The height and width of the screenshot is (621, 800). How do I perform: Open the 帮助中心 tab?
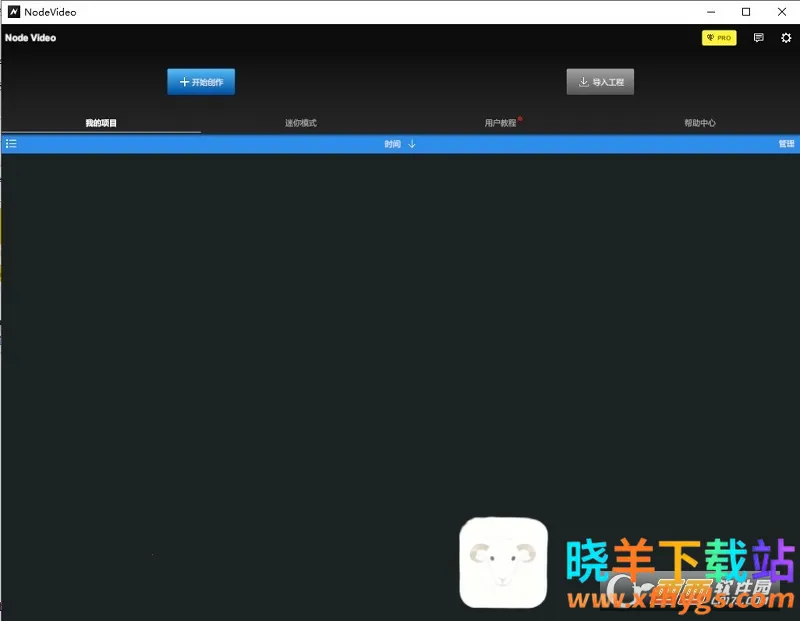(x=700, y=123)
